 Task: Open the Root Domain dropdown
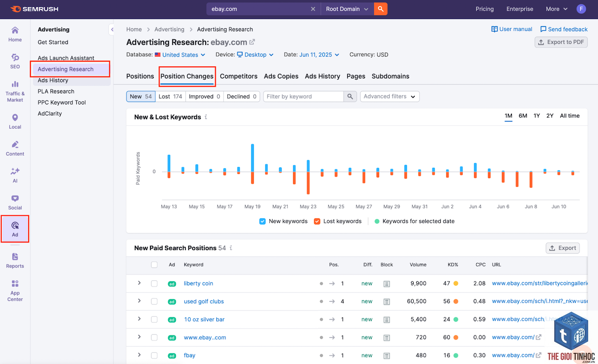(x=347, y=9)
